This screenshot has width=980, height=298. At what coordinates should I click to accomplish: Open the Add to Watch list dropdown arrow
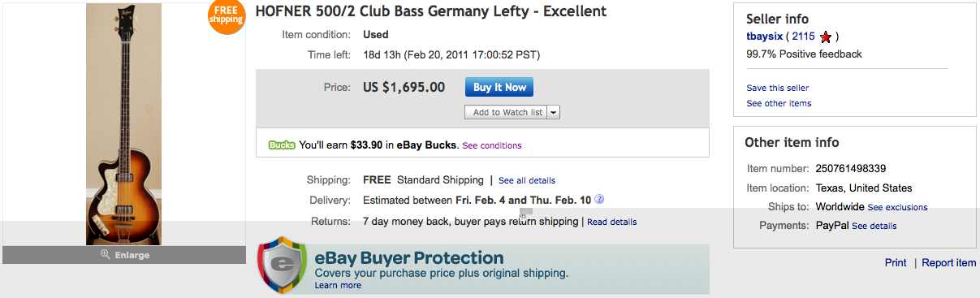pyautogui.click(x=554, y=112)
